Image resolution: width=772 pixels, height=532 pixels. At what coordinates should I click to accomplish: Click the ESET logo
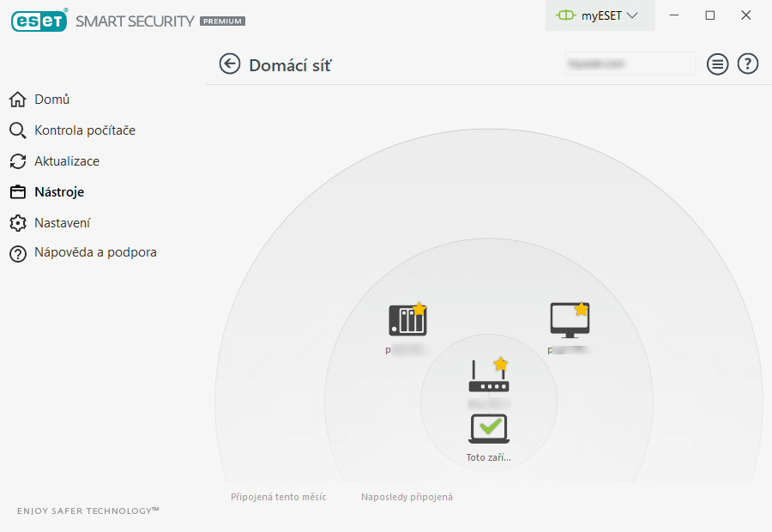(x=39, y=21)
